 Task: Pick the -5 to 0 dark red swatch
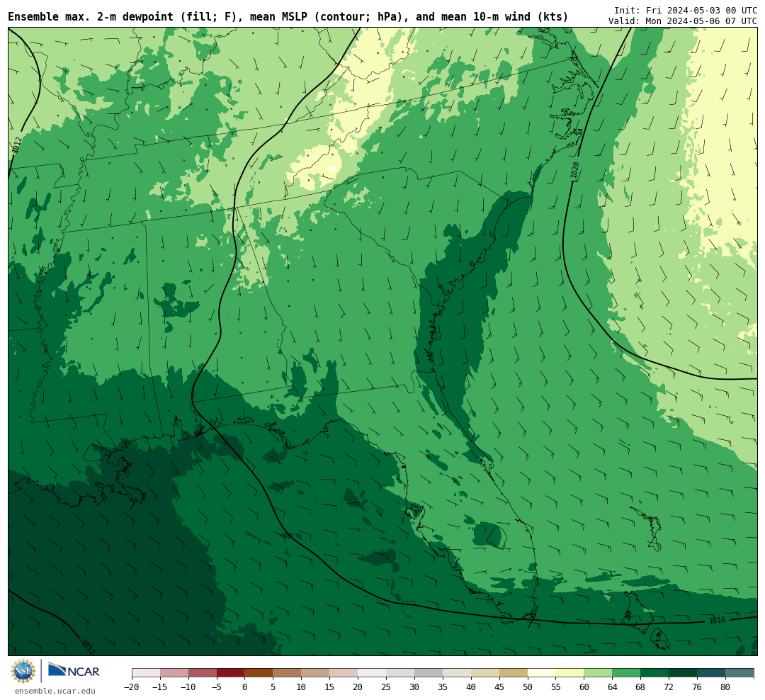(x=231, y=673)
